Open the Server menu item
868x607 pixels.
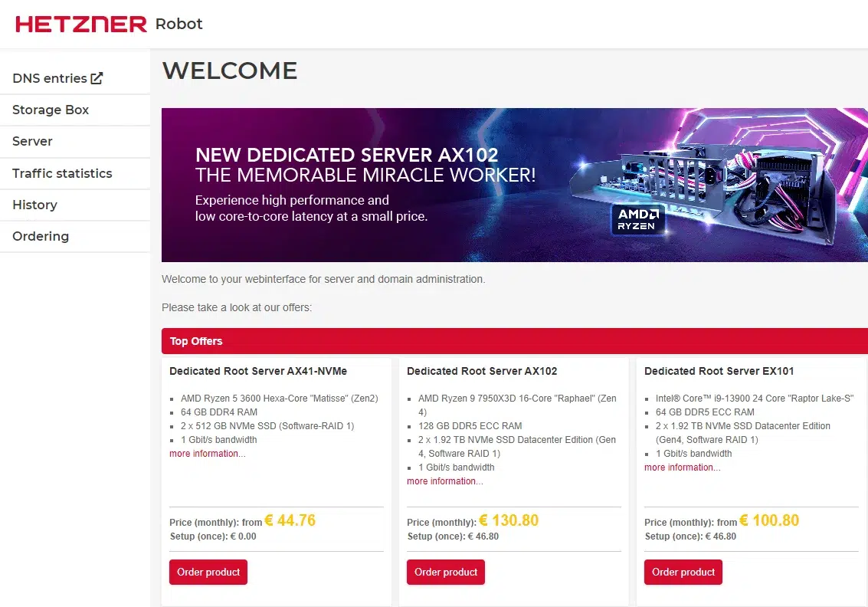(x=32, y=141)
